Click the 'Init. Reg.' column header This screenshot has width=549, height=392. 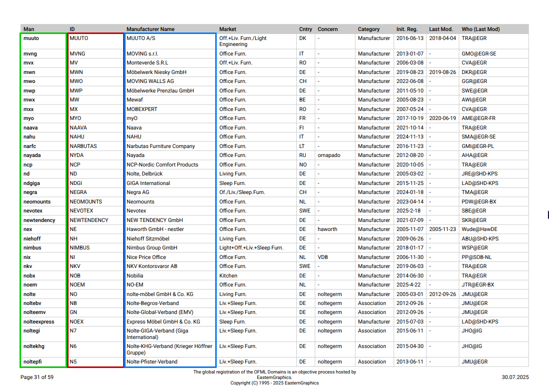tap(406, 29)
